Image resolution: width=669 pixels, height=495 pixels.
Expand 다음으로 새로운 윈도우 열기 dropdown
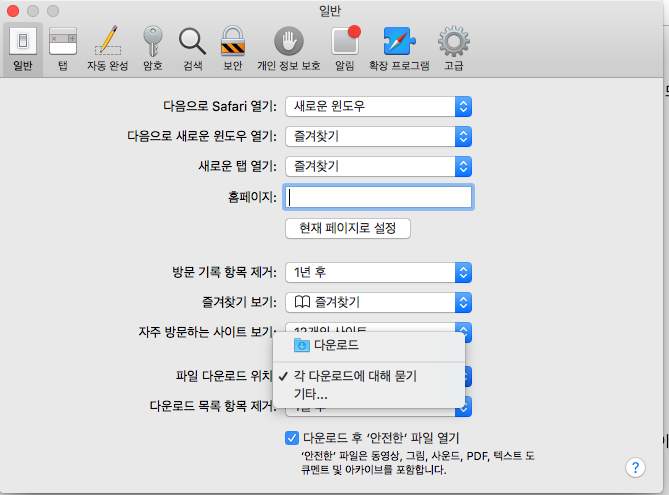tap(378, 137)
